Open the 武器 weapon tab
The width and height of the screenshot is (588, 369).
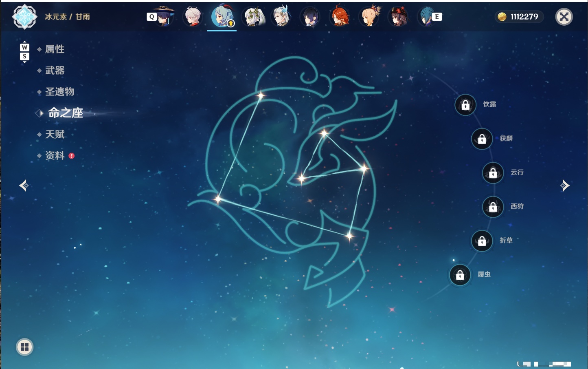click(x=55, y=71)
